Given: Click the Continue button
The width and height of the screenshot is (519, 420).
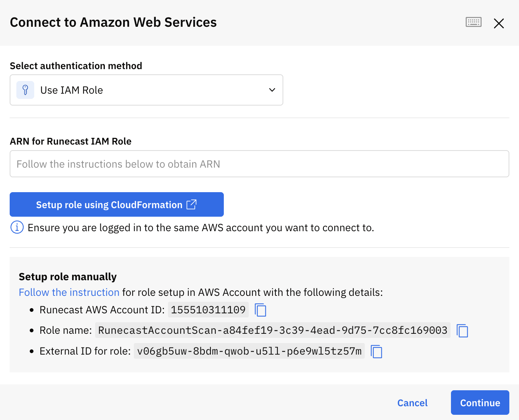Looking at the screenshot, I should point(480,403).
